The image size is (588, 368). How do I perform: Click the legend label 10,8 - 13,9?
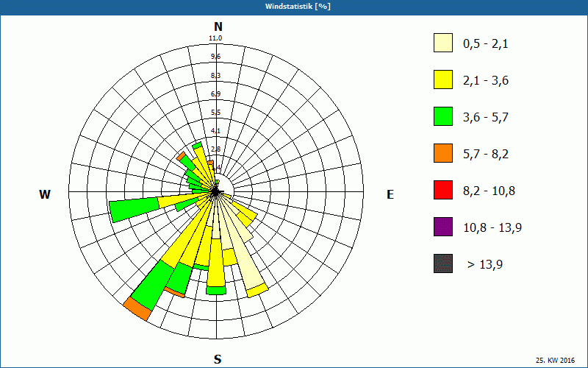coord(492,228)
